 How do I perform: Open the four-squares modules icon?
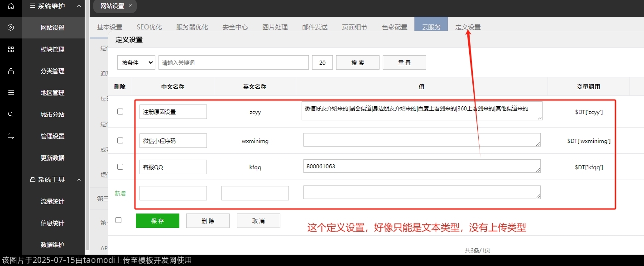[11, 49]
